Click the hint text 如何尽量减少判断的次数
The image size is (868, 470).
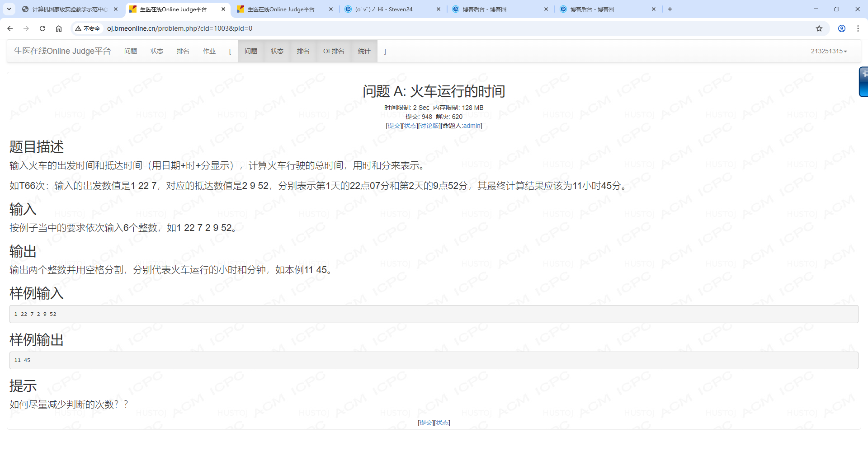point(69,404)
